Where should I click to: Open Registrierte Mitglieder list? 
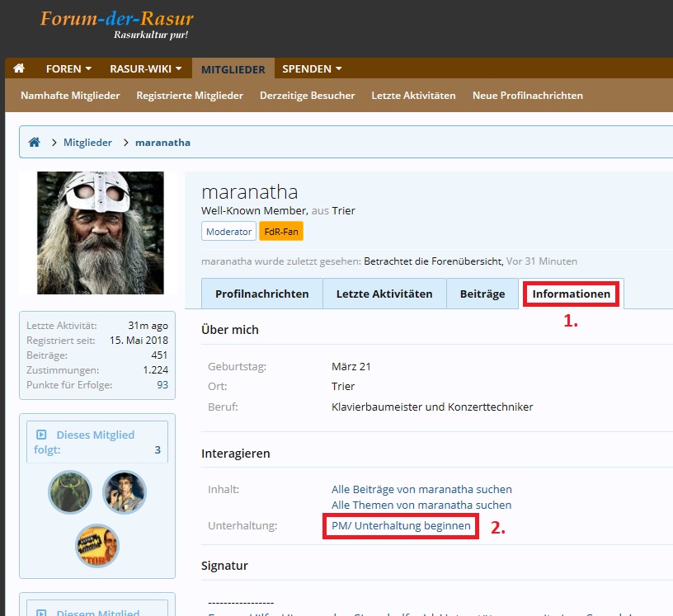point(190,96)
